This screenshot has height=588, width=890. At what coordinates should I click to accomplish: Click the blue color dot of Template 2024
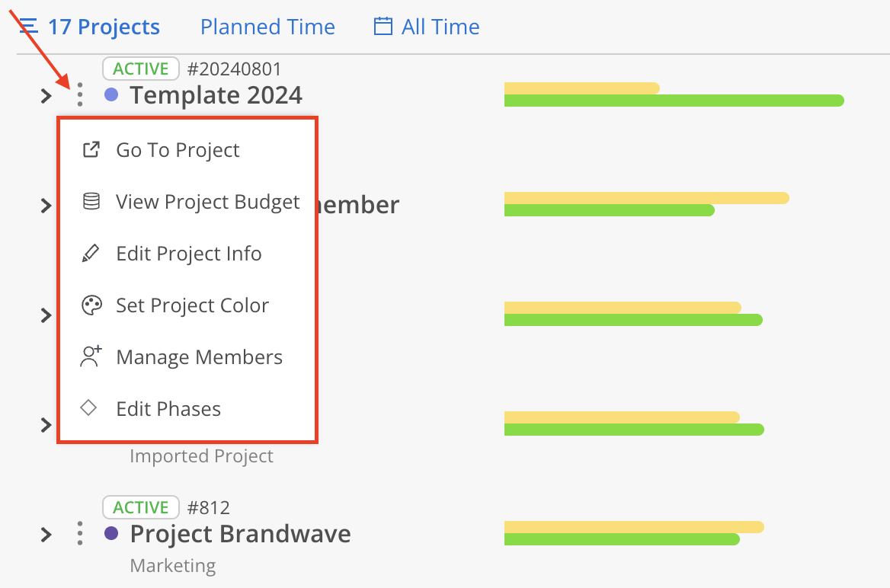click(x=111, y=94)
